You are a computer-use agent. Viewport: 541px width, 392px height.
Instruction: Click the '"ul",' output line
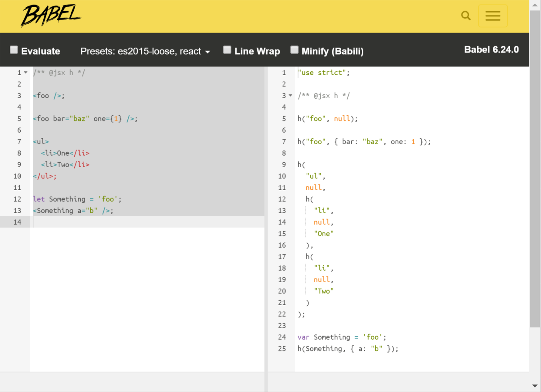pos(316,176)
